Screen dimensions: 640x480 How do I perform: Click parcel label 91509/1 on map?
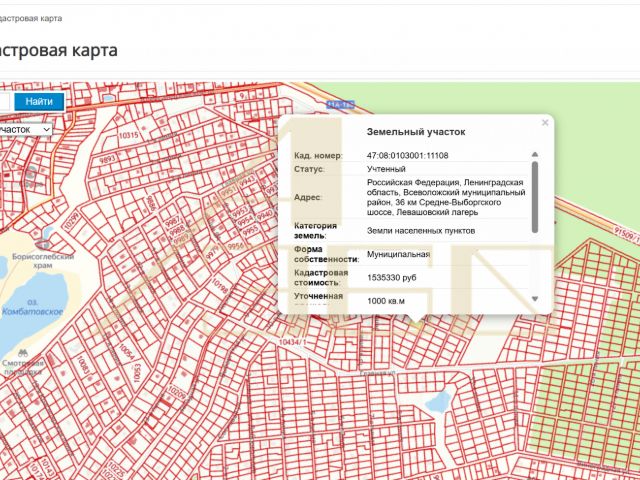click(627, 236)
